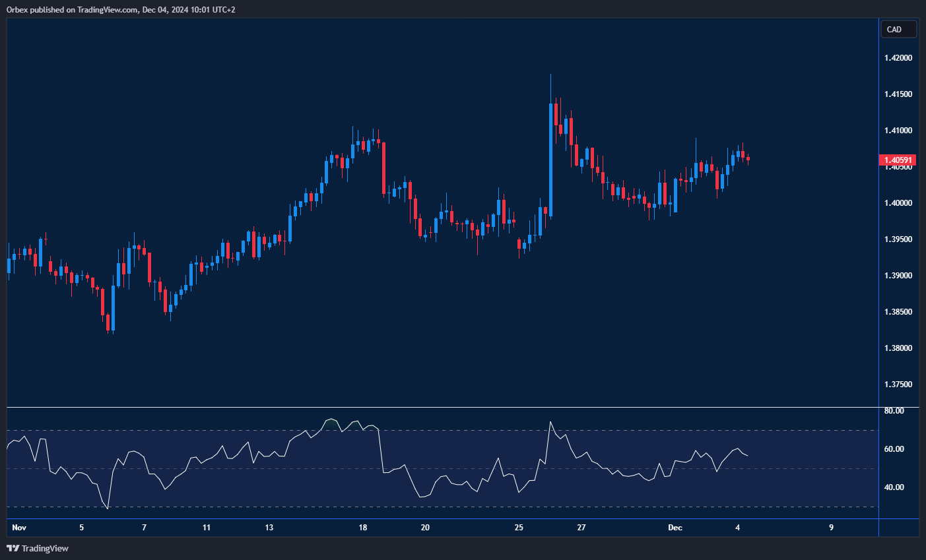Click the 9 date label on the time axis
Viewport: 926px width, 560px height.
[x=831, y=528]
